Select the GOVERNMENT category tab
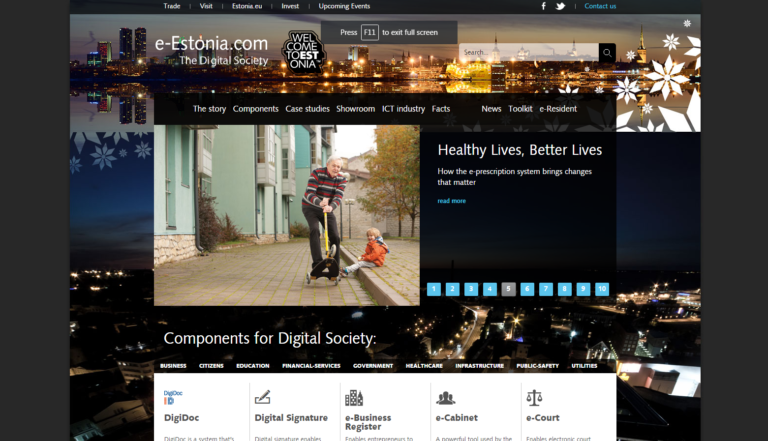 [x=373, y=366]
